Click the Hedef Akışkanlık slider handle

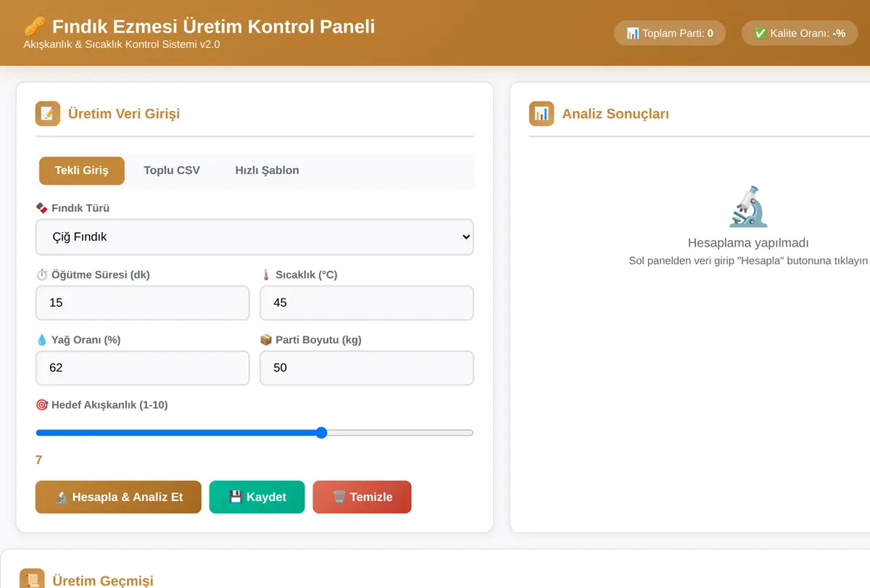point(322,433)
